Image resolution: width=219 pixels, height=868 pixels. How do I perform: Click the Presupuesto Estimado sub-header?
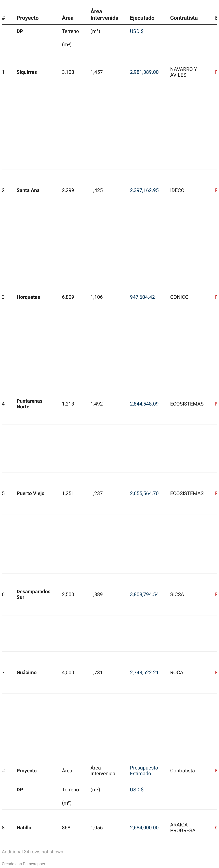point(144,770)
